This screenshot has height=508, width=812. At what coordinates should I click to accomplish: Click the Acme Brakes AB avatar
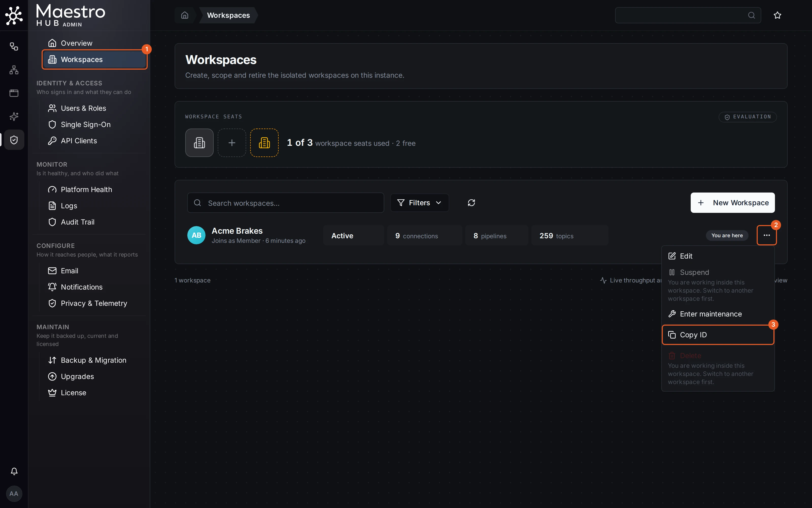[x=196, y=235]
